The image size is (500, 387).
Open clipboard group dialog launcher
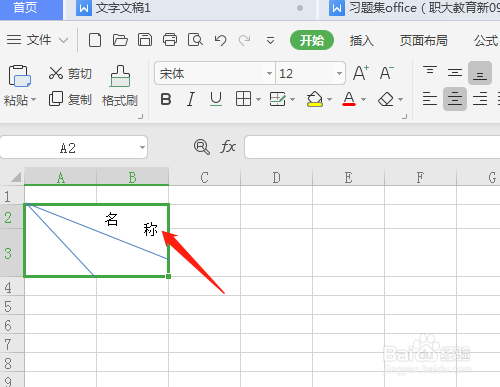[x=141, y=117]
